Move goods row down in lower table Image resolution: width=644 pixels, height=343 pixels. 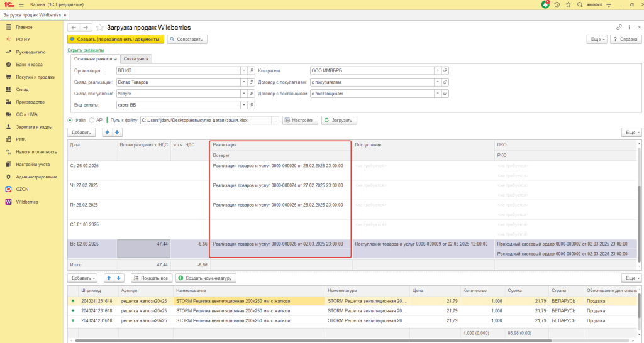pos(119,278)
